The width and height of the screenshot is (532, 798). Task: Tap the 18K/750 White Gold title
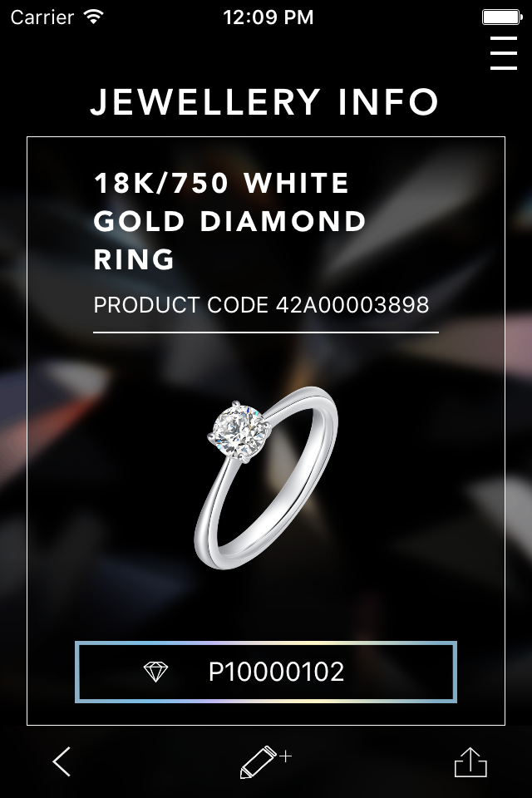point(229,221)
